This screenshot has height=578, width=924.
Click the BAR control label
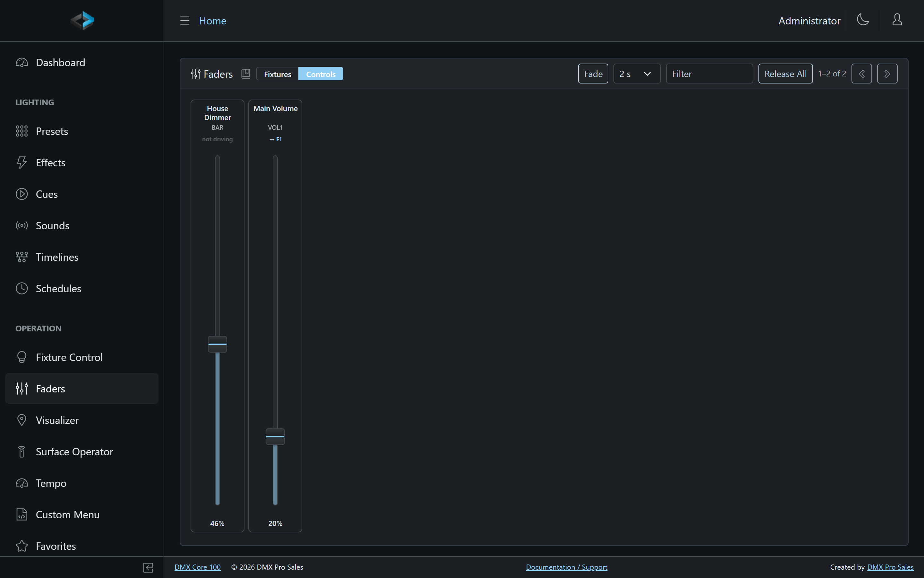(x=218, y=127)
